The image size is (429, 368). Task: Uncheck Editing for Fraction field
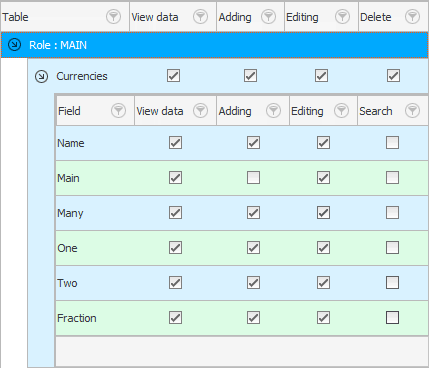pos(323,318)
